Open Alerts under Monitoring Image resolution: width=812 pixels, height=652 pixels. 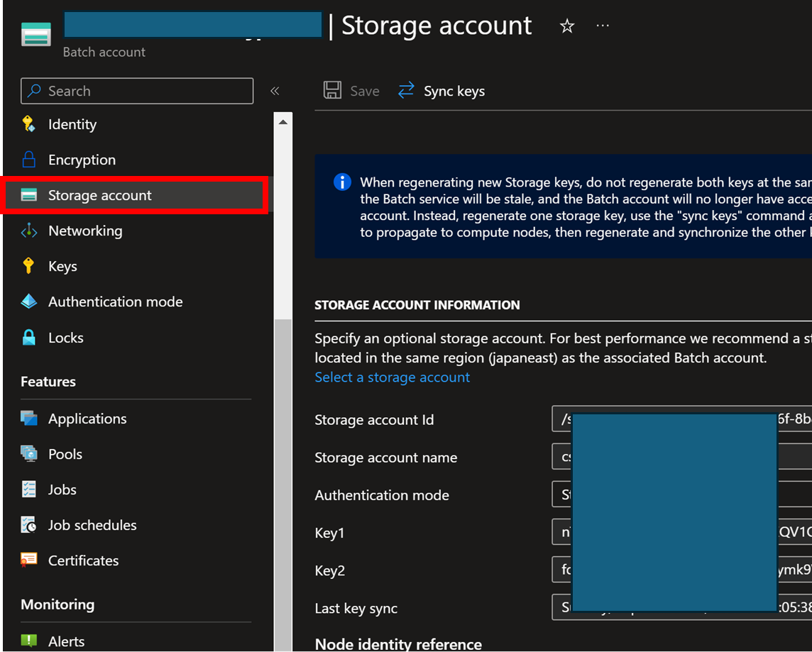(x=66, y=641)
